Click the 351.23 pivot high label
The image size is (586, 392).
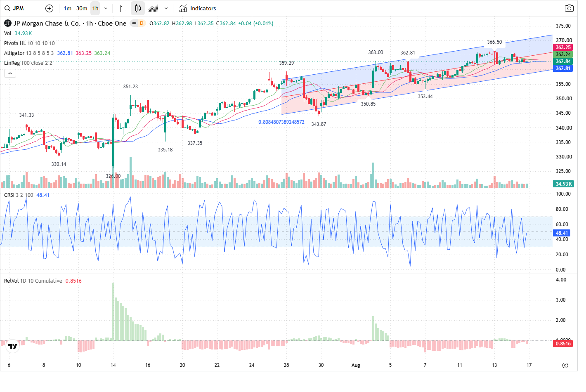[x=130, y=87]
